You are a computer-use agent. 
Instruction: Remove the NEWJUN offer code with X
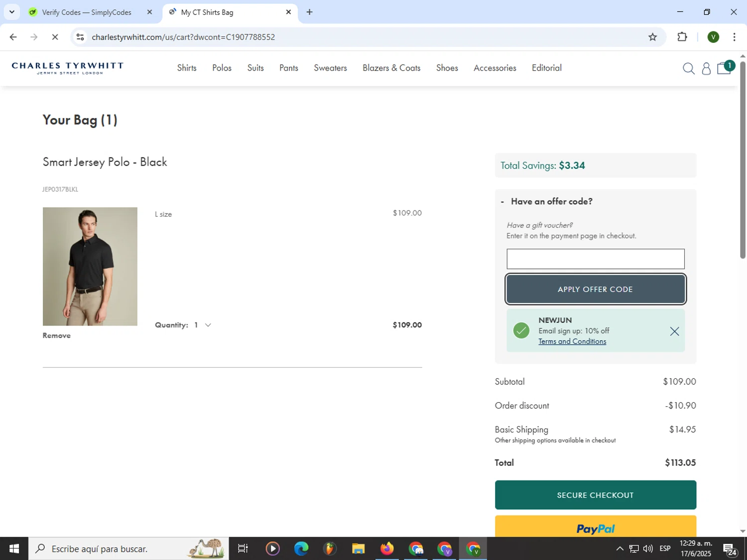674,331
